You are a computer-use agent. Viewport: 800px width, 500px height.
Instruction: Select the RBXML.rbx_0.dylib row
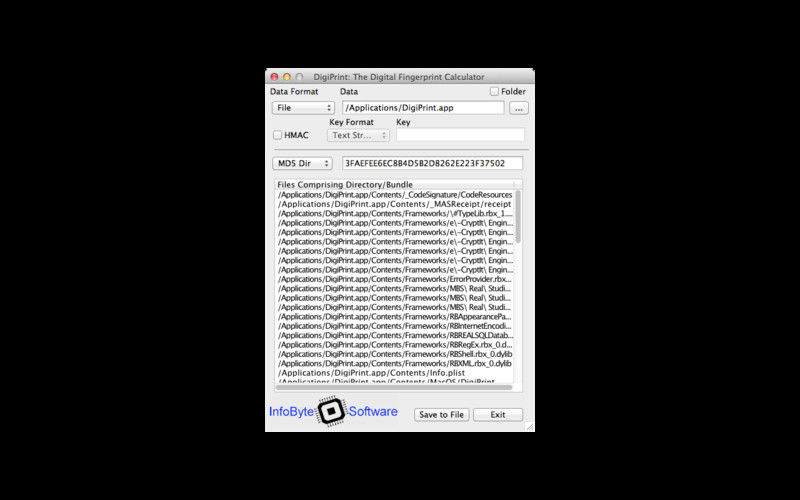point(395,363)
